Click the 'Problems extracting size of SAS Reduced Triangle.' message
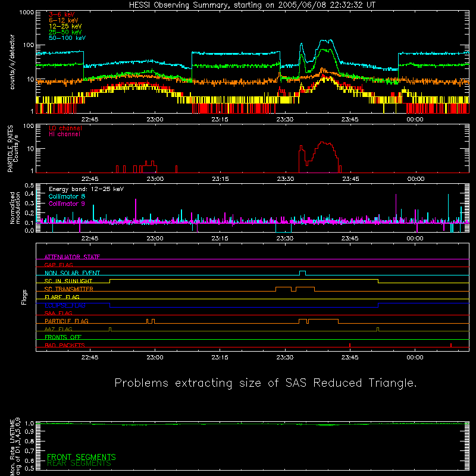Screen dimensions: 476x476 point(265,383)
